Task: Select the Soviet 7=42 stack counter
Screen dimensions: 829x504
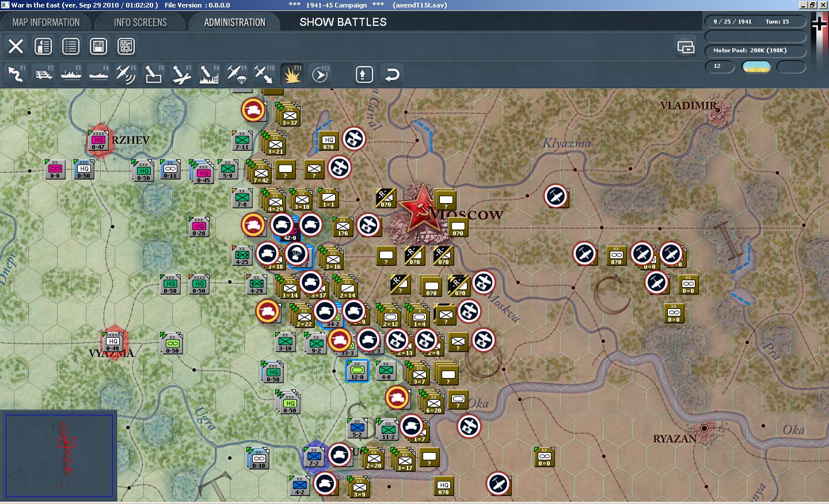Action: click(x=261, y=173)
